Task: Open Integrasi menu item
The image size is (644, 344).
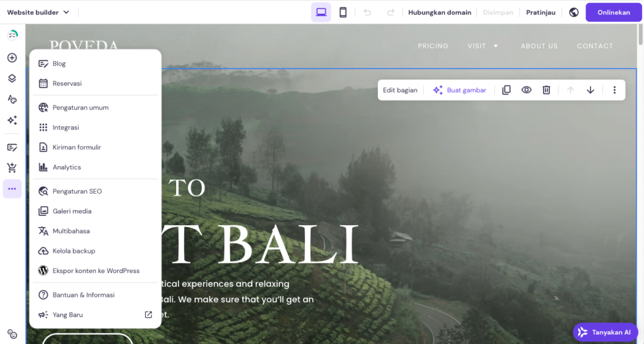Action: coord(96,127)
